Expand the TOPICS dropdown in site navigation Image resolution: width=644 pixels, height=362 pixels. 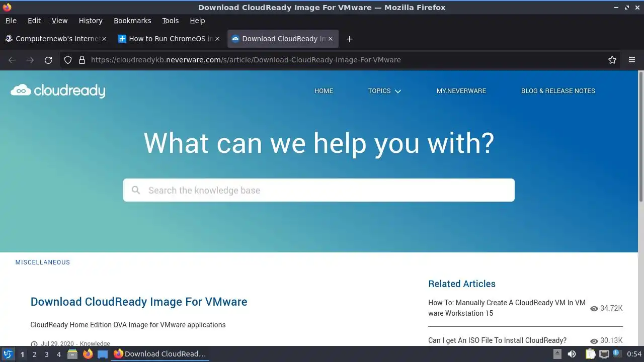pyautogui.click(x=384, y=91)
